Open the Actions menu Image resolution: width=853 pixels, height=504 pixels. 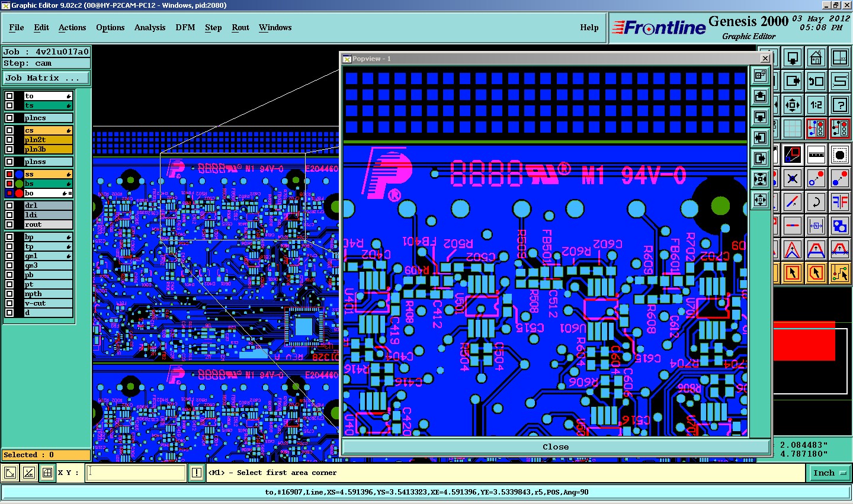[72, 27]
